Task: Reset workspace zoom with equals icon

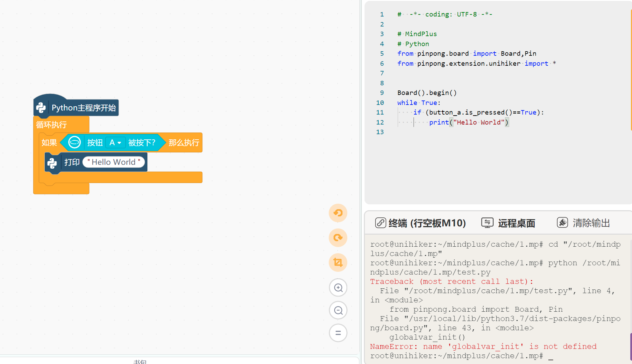Action: click(338, 333)
